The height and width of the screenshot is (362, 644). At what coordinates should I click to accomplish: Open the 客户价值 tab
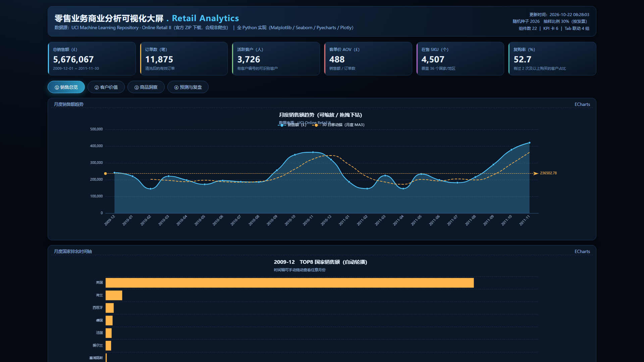click(106, 87)
